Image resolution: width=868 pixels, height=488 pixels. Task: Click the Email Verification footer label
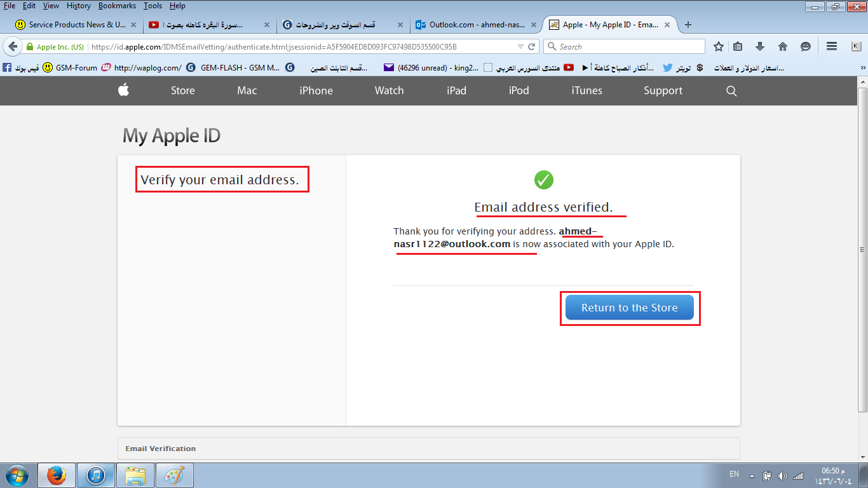click(161, 449)
